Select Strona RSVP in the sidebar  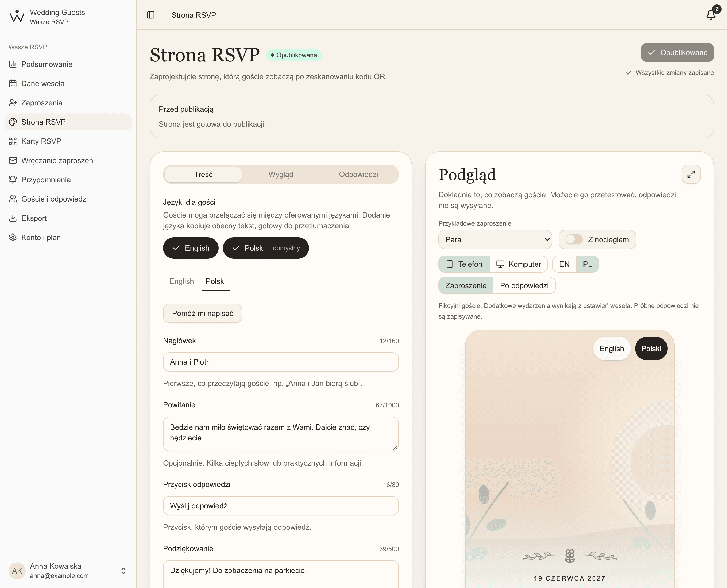coord(68,122)
